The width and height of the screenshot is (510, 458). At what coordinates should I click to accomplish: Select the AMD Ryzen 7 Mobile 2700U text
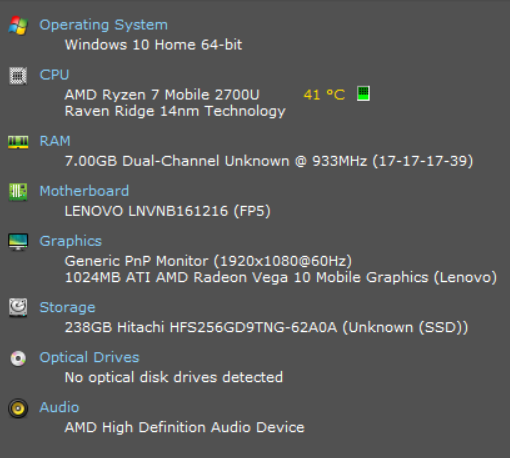162,95
